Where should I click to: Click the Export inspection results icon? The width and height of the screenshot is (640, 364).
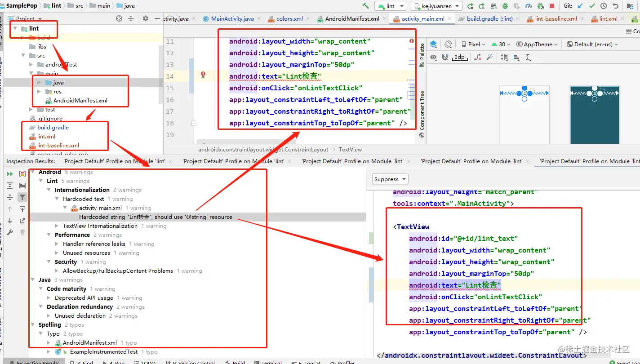coord(22,221)
